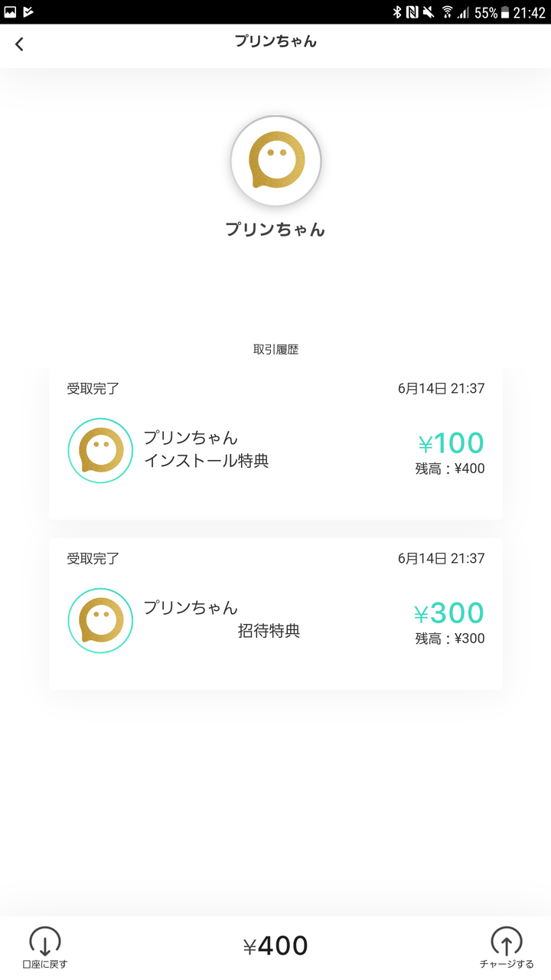Tap the back arrow in the header
This screenshot has height=980, width=551.
(20, 44)
